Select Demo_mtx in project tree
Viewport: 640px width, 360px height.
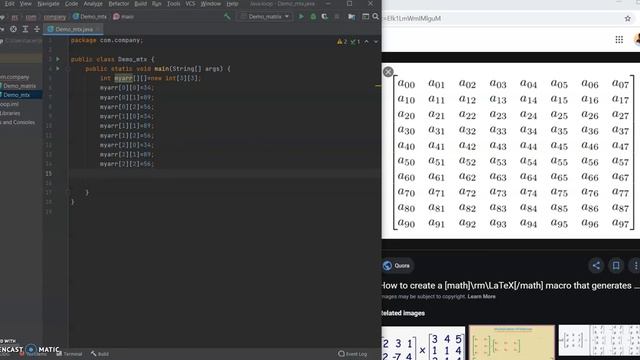[17, 95]
